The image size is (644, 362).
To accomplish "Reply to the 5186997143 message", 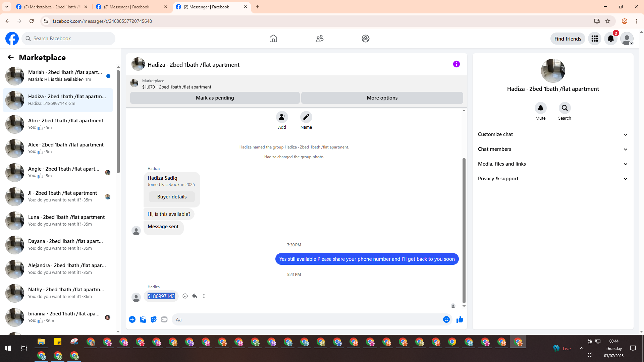I will click(x=195, y=296).
